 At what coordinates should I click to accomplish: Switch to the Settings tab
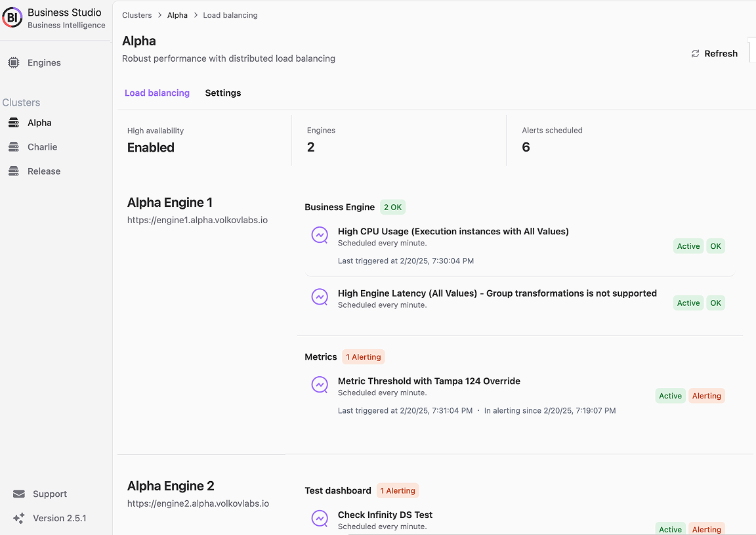223,93
